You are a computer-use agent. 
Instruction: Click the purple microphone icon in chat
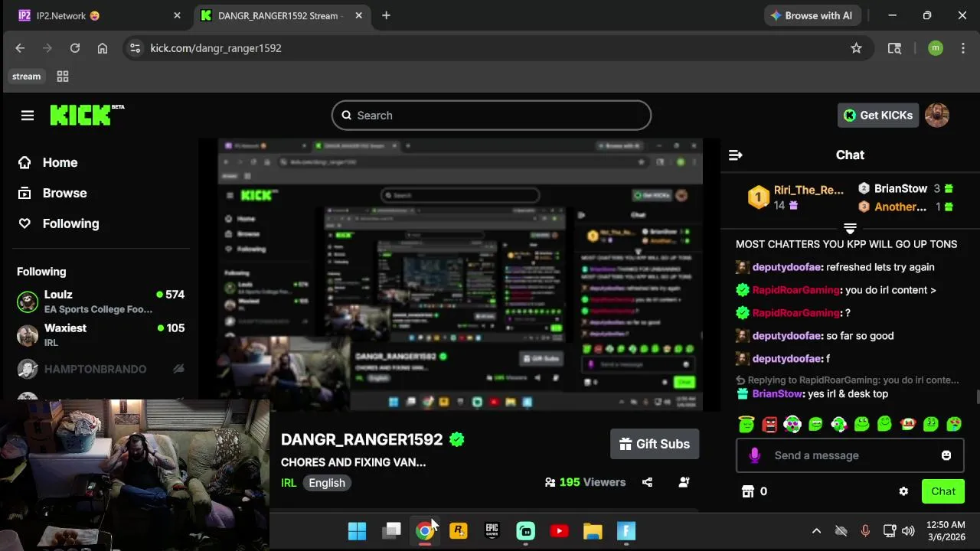click(754, 455)
